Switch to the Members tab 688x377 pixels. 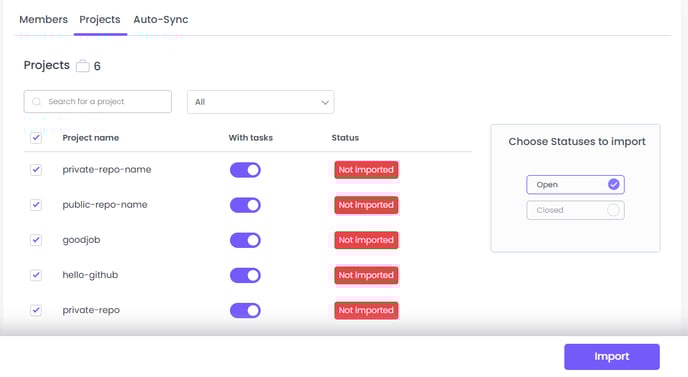(43, 20)
